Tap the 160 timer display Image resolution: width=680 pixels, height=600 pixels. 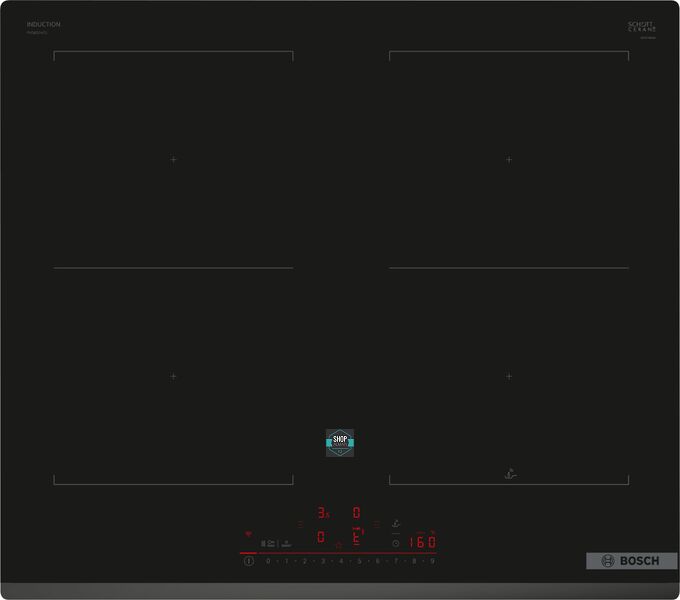(x=423, y=542)
